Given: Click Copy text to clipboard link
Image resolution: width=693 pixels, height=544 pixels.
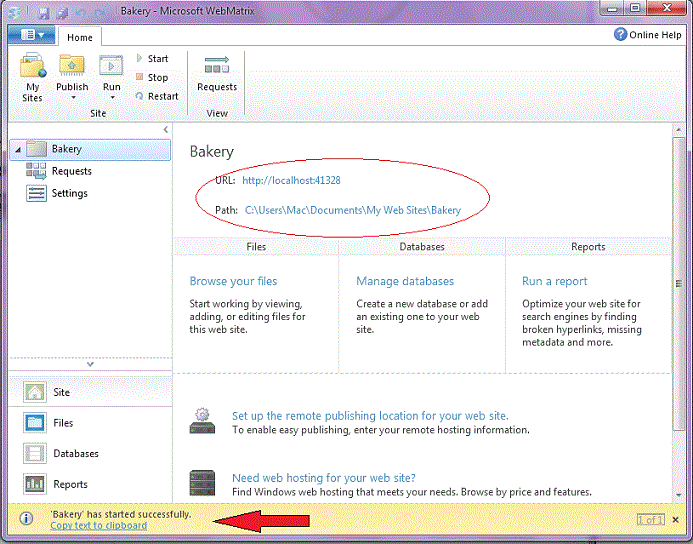Looking at the screenshot, I should coord(99,525).
